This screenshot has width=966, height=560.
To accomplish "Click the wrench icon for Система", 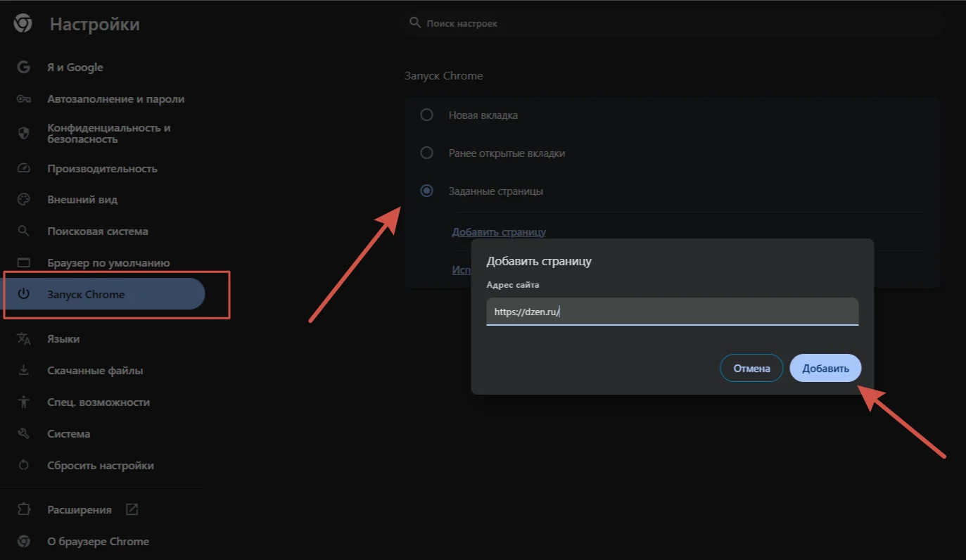I will coord(24,434).
